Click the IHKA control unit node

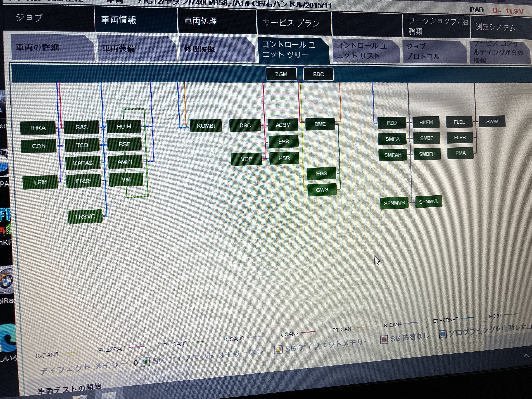pos(38,128)
